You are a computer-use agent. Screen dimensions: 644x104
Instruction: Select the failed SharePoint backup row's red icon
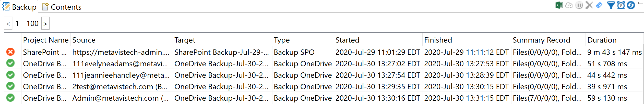point(10,52)
